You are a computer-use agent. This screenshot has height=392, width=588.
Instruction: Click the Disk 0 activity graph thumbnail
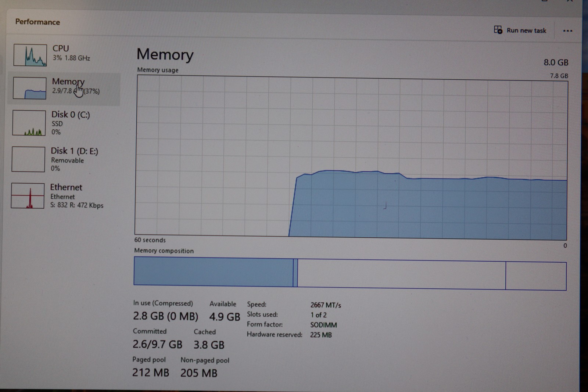point(29,123)
